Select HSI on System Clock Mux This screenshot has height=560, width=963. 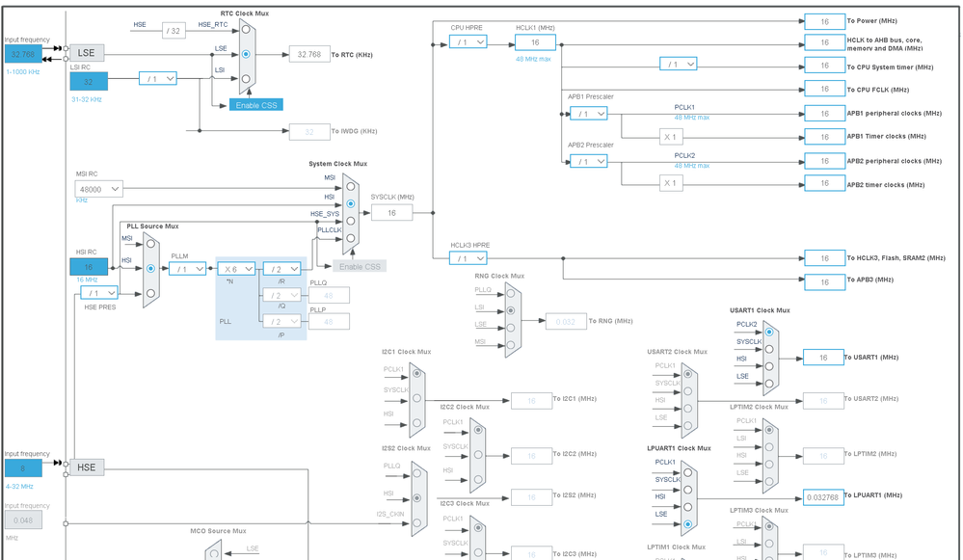tap(350, 203)
